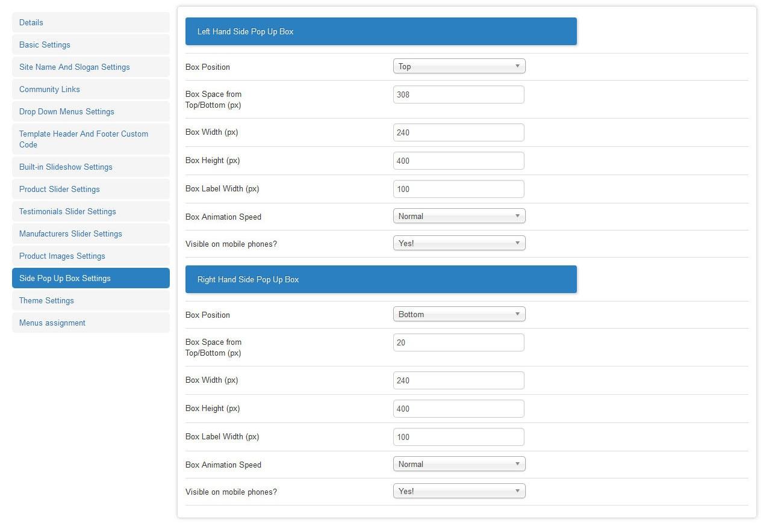Open Drop Down Menus Settings

[90, 112]
